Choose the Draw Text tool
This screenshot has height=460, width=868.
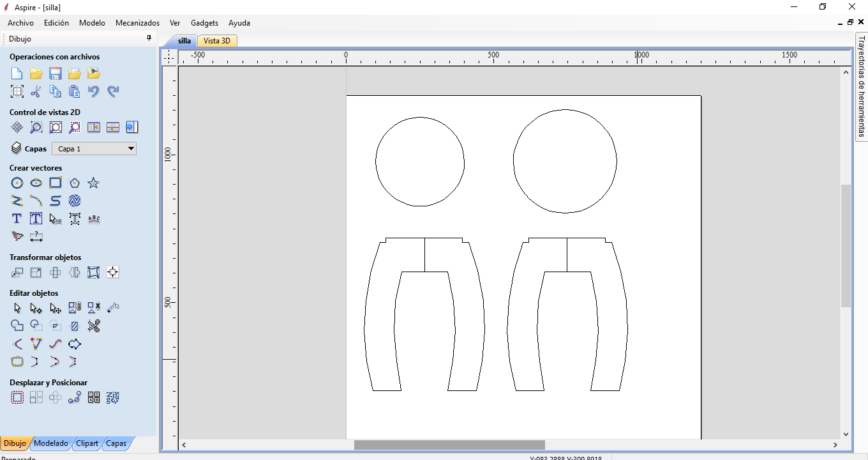click(x=17, y=218)
